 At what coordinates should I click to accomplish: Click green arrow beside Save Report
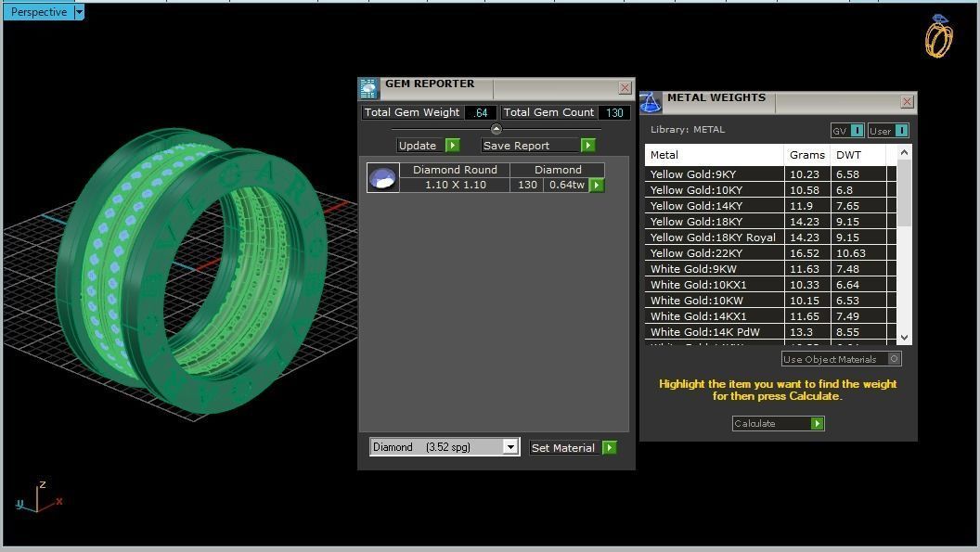[587, 145]
